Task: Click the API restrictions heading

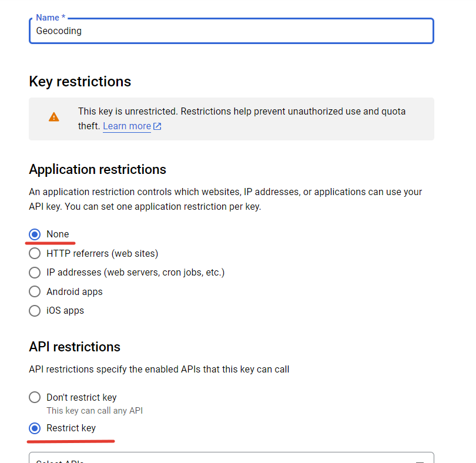Action: point(75,347)
